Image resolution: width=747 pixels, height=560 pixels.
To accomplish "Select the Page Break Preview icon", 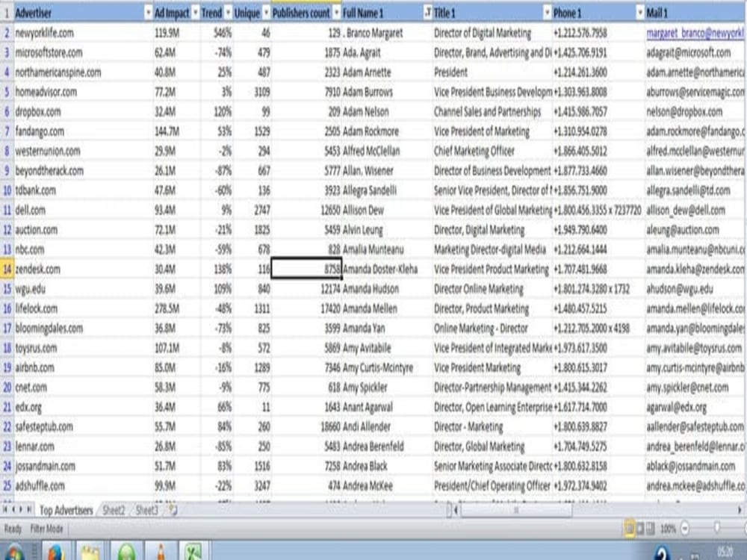I will tap(651, 529).
